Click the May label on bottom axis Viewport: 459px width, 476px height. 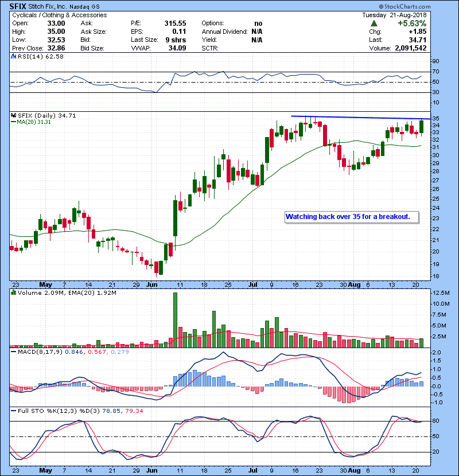[45, 470]
